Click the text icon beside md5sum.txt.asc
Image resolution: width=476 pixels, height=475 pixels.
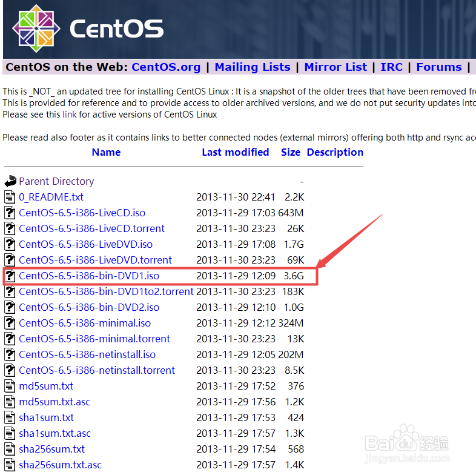tap(10, 402)
